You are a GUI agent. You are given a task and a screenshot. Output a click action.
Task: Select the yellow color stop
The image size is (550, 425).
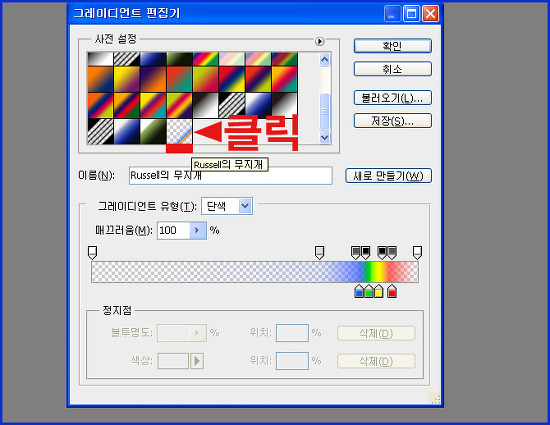[378, 291]
